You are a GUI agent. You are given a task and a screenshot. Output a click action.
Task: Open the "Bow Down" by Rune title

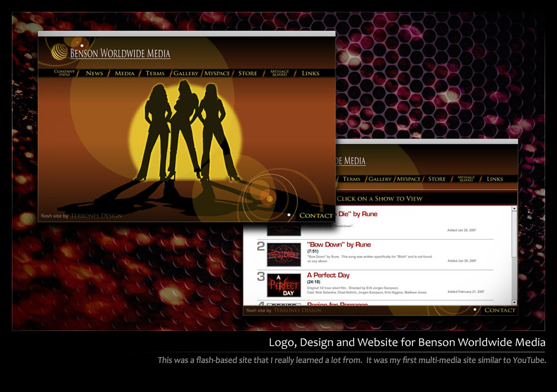tap(339, 245)
